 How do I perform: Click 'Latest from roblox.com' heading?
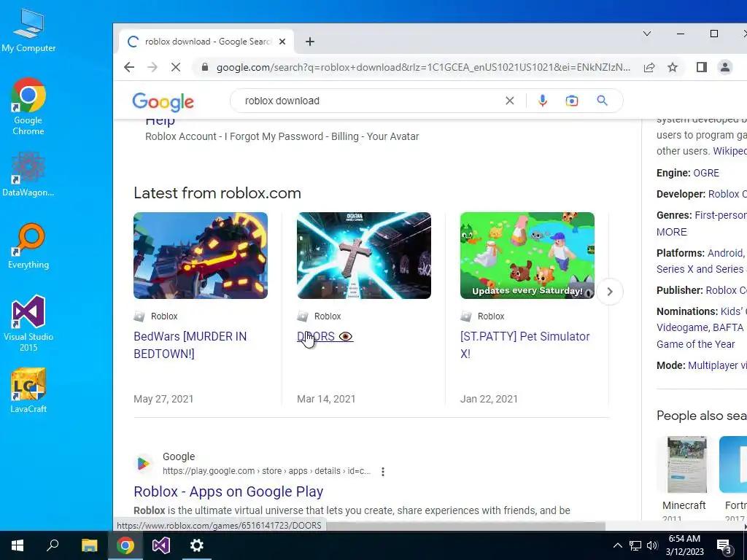(x=217, y=192)
